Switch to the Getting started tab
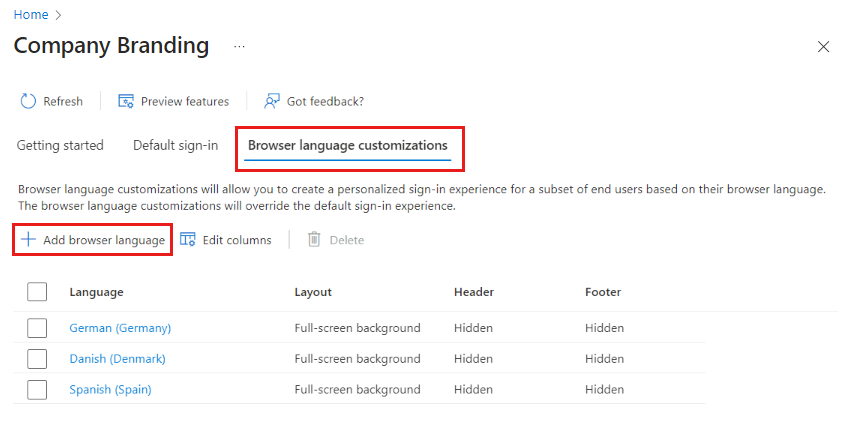852x425 pixels. (x=60, y=146)
